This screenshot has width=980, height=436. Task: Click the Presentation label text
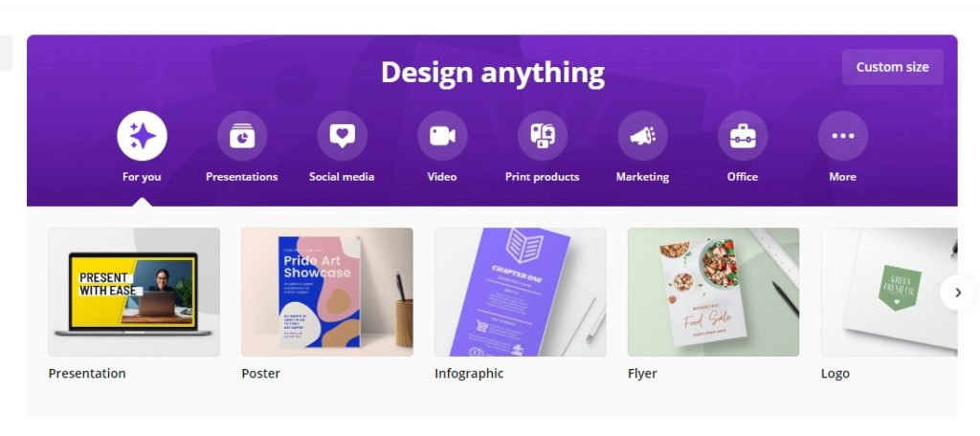(87, 374)
